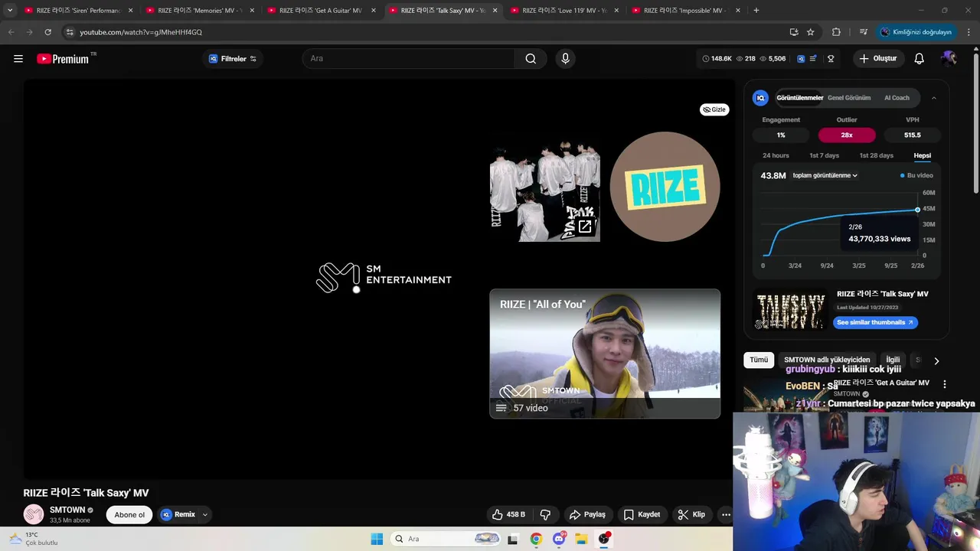
Task: Switch to 'Memories' MV browser tab
Action: (200, 11)
